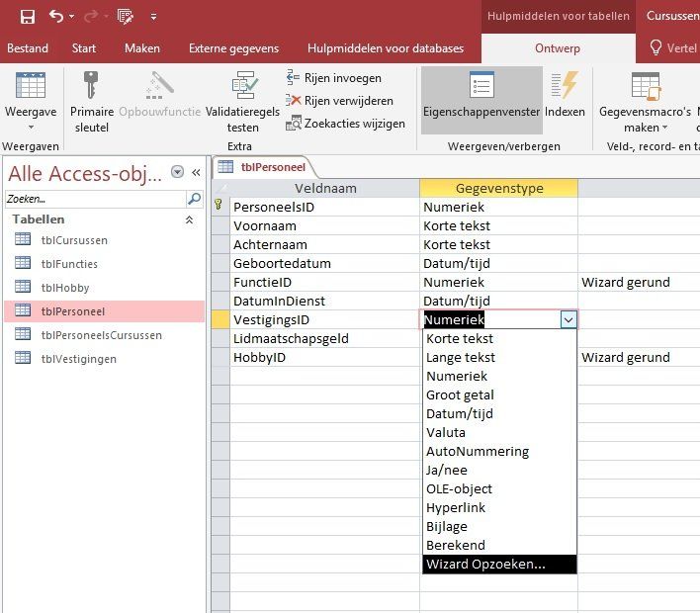Click the Zoeken search field

point(95,199)
